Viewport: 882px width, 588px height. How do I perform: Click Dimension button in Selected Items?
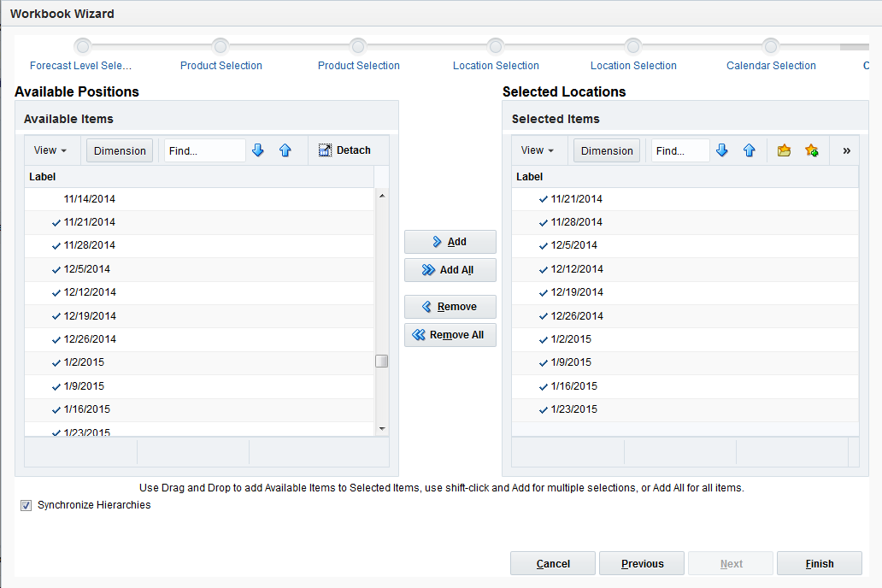pos(607,150)
